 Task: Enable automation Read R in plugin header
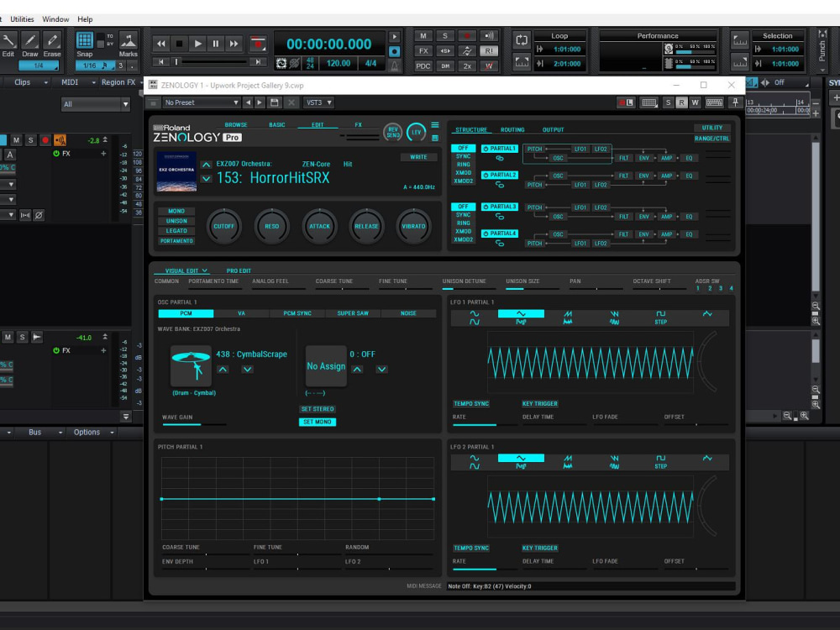[681, 102]
